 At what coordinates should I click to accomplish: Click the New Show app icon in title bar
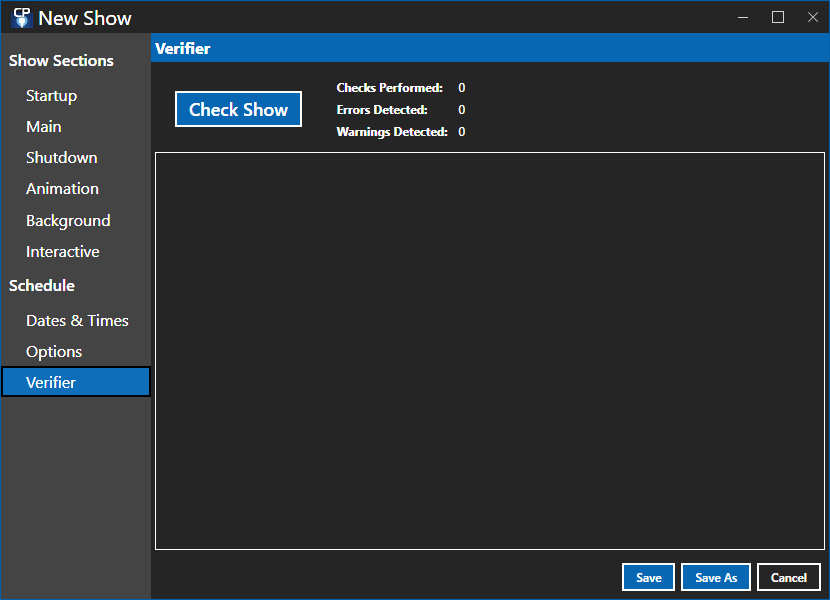coord(21,17)
